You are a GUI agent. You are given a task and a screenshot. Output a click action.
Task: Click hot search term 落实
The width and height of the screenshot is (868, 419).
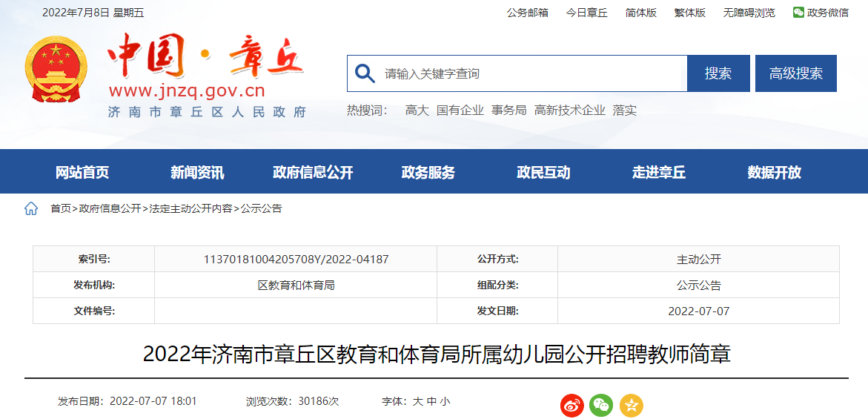point(624,110)
